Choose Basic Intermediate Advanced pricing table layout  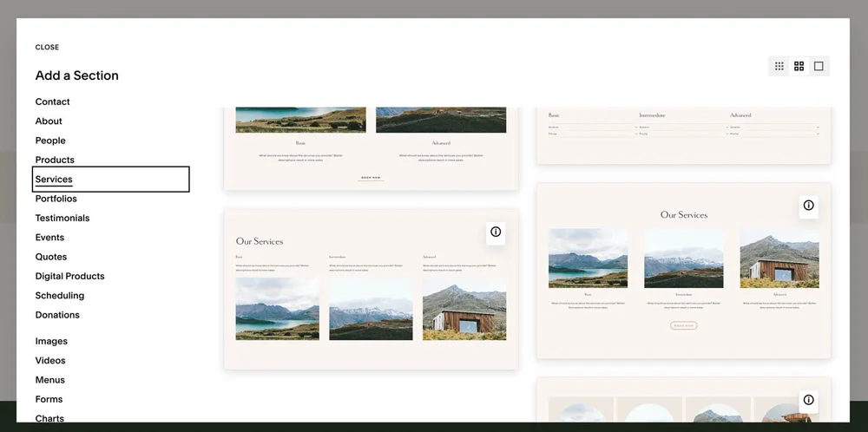(684, 135)
